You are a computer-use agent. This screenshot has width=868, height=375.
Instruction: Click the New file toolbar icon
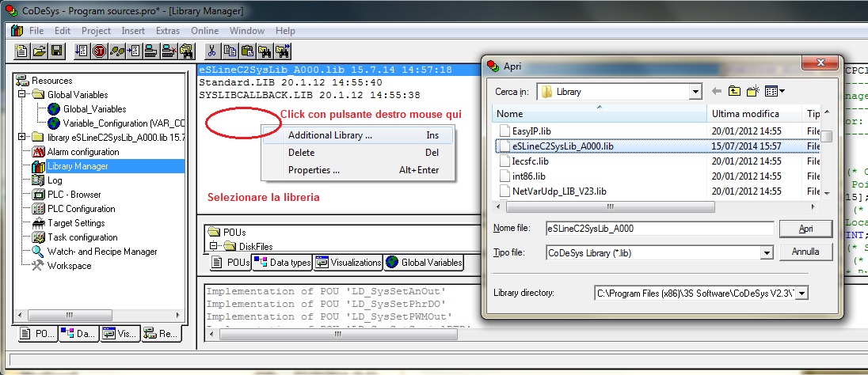(21, 51)
